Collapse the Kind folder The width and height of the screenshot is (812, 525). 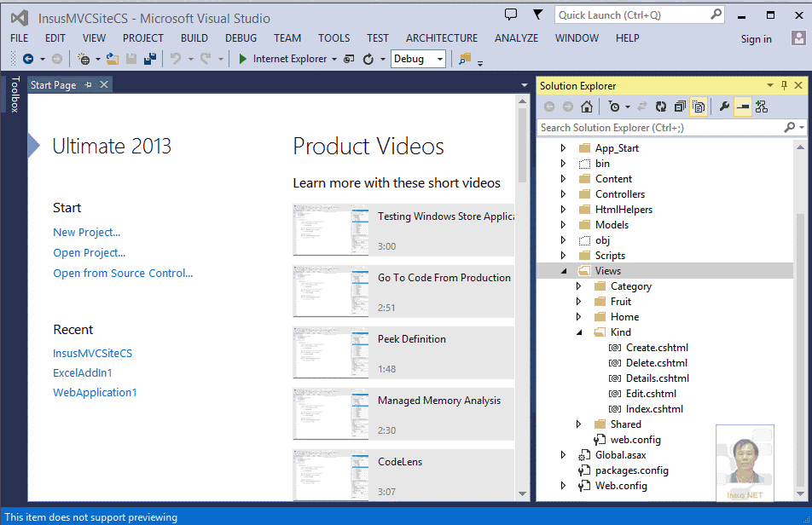[x=579, y=332]
